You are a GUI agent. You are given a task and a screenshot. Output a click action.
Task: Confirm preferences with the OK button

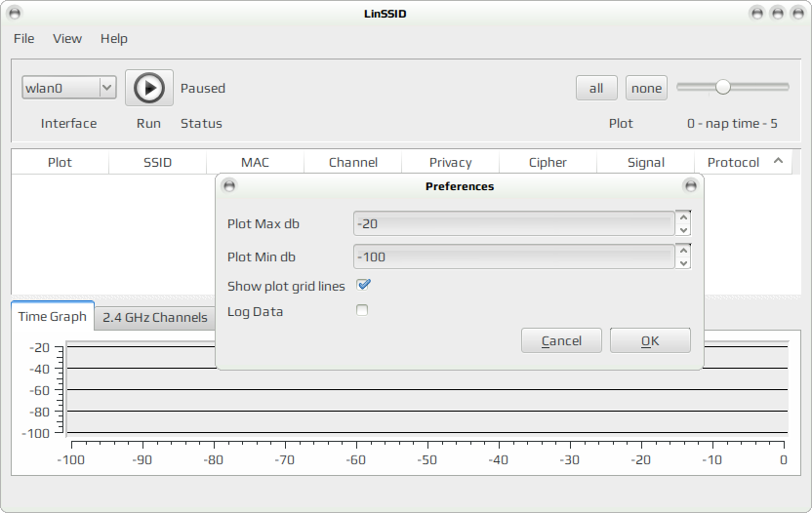point(650,340)
